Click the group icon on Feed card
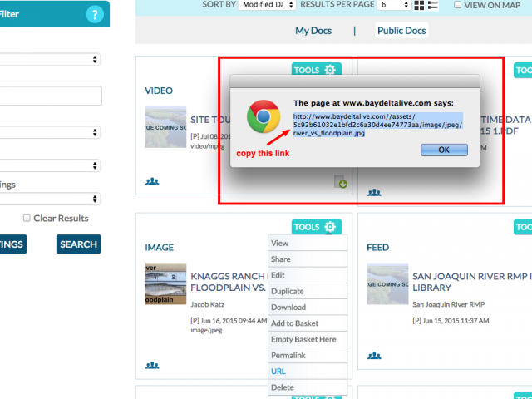 (x=374, y=356)
